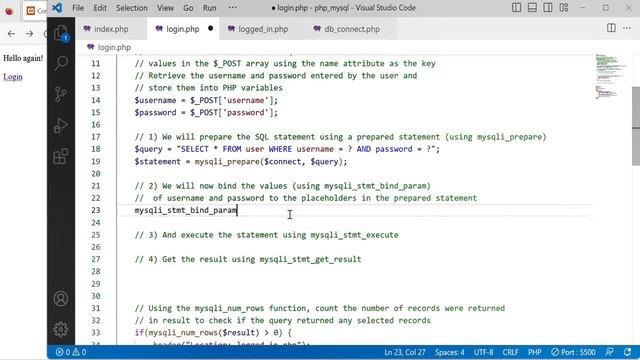
Task: Click line number 31 in gutter
Action: tap(96, 308)
